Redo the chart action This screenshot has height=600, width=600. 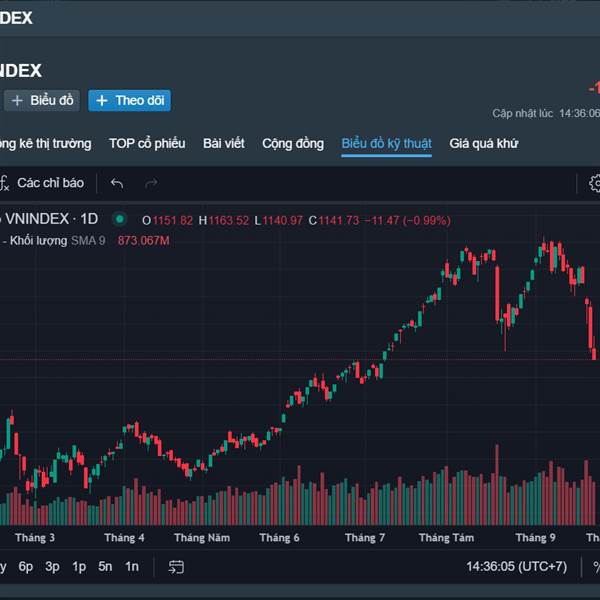tap(151, 183)
